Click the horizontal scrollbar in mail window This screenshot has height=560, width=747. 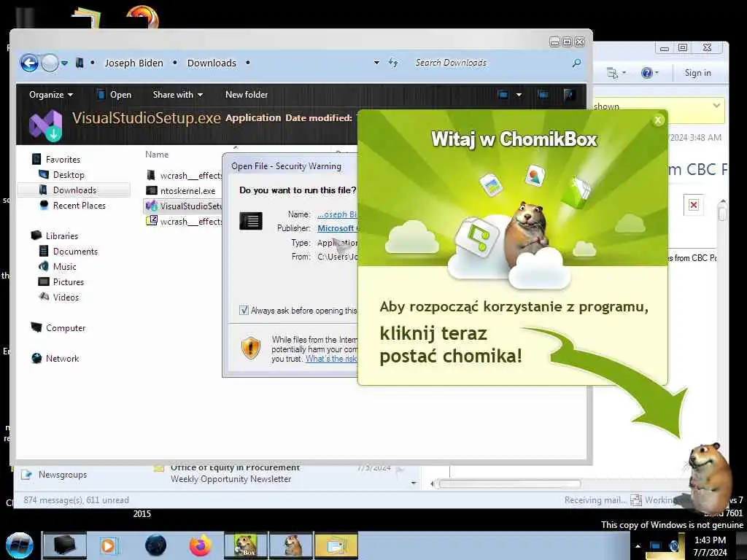click(x=510, y=484)
